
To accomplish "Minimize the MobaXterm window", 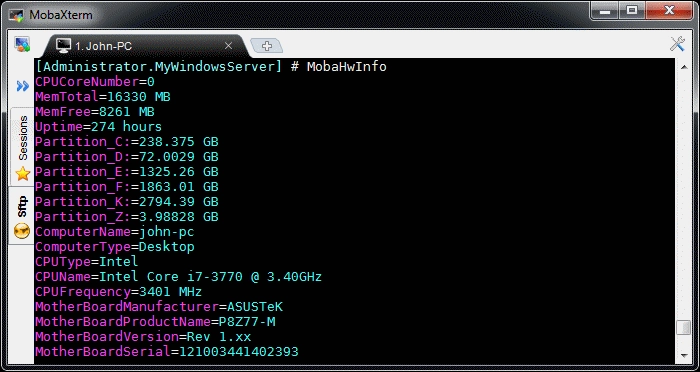I will pos(605,11).
